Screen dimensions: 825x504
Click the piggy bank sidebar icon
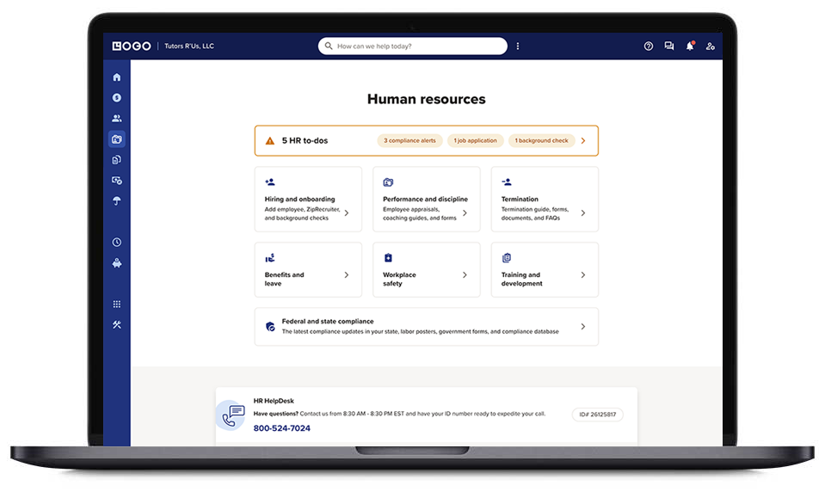click(x=117, y=263)
